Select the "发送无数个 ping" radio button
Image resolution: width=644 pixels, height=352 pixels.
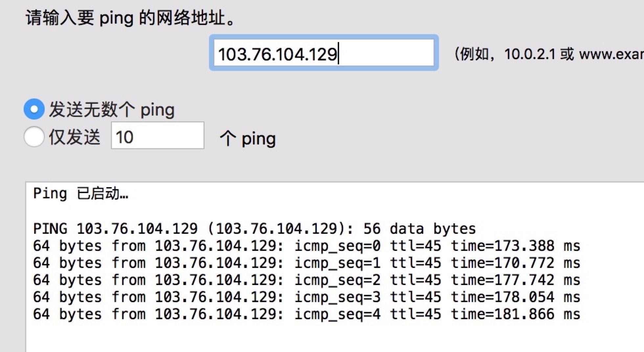pyautogui.click(x=34, y=109)
